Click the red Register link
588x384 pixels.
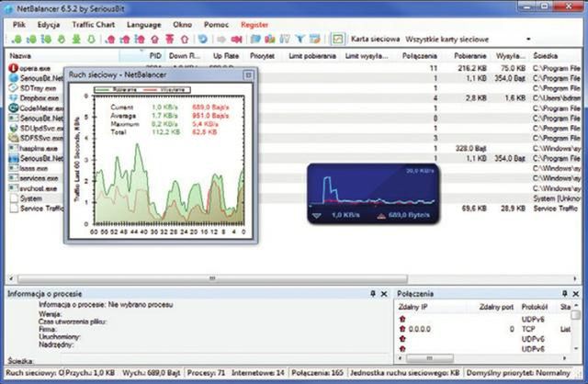pos(254,25)
